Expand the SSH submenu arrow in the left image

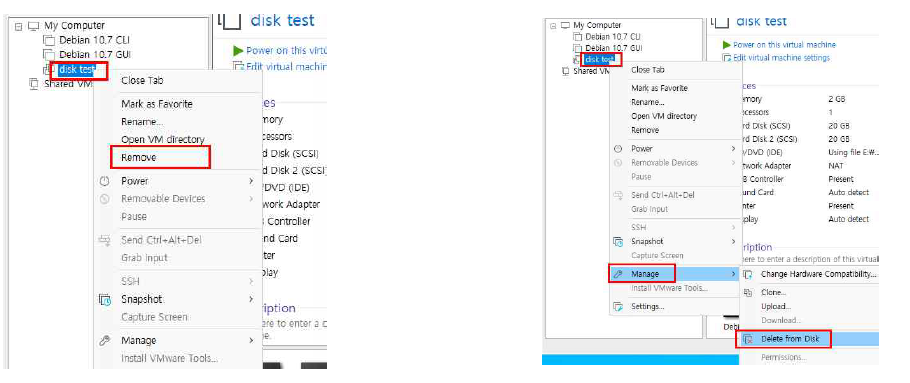pos(251,281)
